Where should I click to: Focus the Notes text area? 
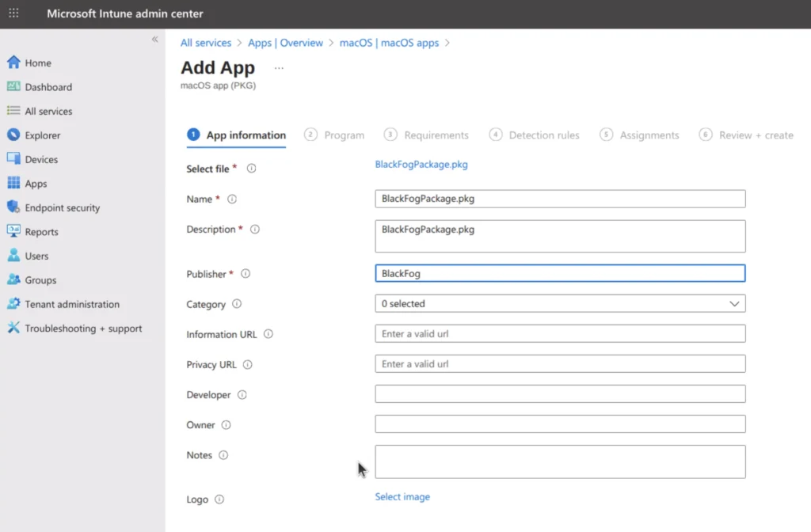coord(560,462)
